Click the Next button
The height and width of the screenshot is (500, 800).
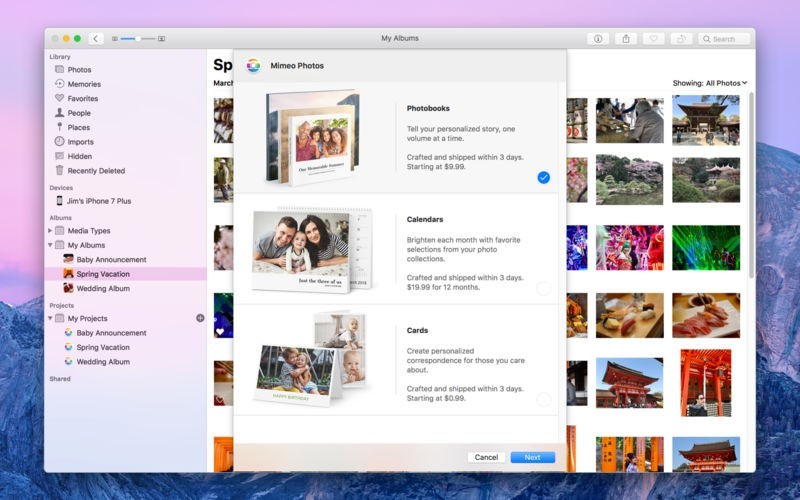click(532, 457)
